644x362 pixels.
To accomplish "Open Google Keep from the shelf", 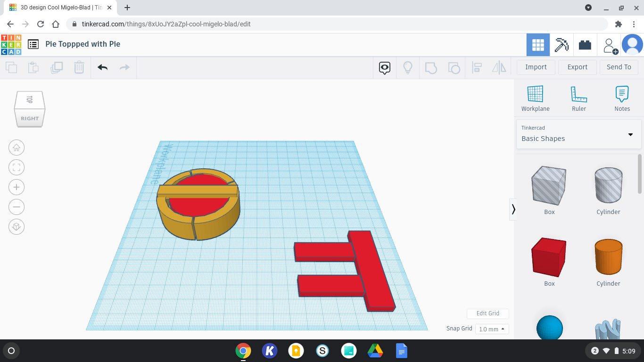I will [x=296, y=351].
